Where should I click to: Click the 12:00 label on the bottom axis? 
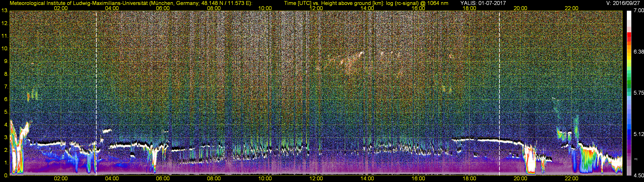click(316, 179)
